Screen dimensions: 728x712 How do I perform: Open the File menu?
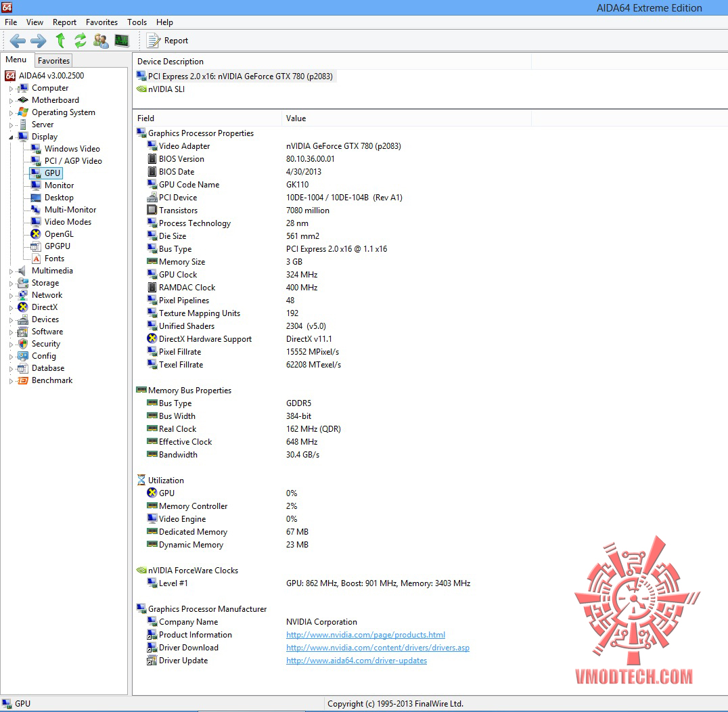11,22
